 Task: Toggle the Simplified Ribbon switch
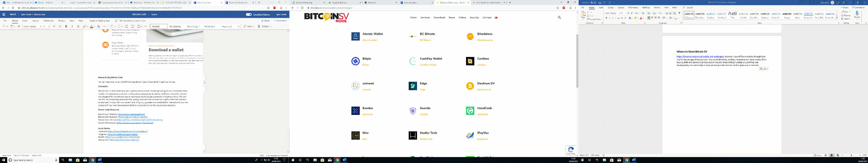249,14
